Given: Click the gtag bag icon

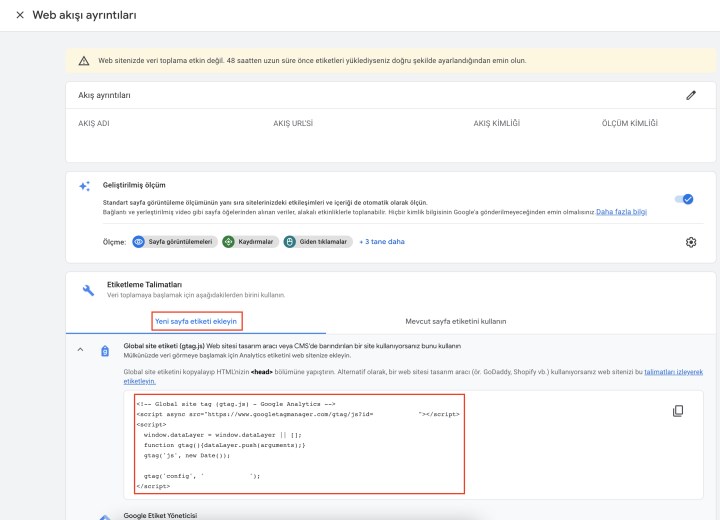Looking at the screenshot, I should tap(105, 351).
